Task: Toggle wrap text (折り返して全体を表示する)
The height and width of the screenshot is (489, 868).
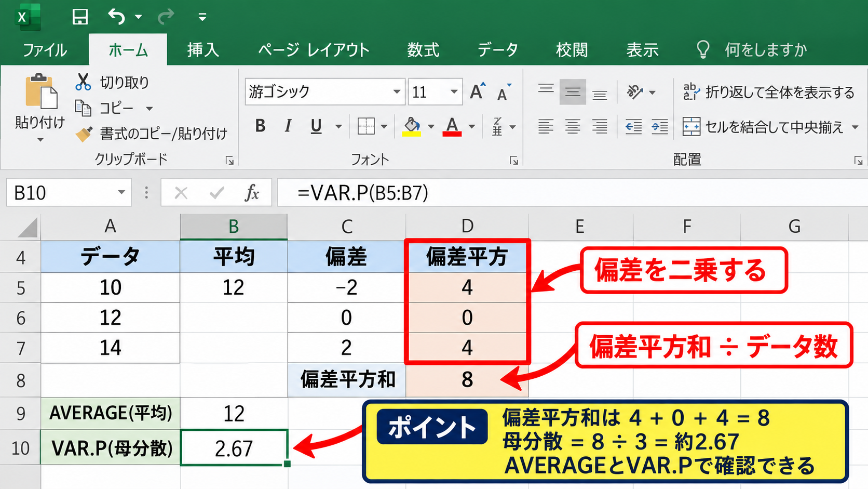Action: click(769, 92)
